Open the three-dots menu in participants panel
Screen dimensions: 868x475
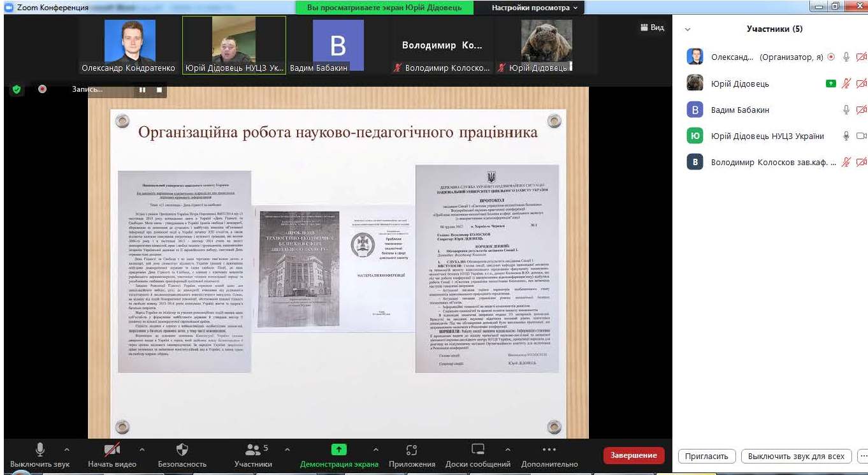863,456
